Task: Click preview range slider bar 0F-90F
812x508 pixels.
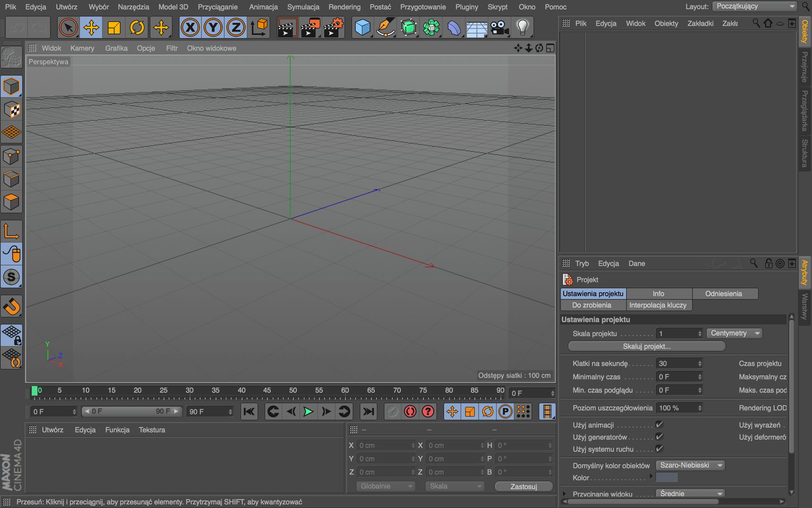Action: click(132, 411)
